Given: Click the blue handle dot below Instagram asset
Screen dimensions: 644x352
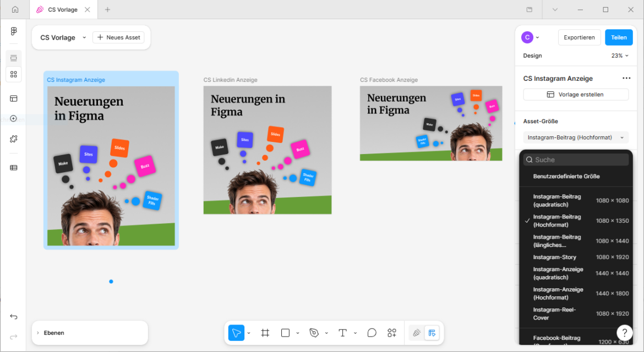Looking at the screenshot, I should 111,282.
